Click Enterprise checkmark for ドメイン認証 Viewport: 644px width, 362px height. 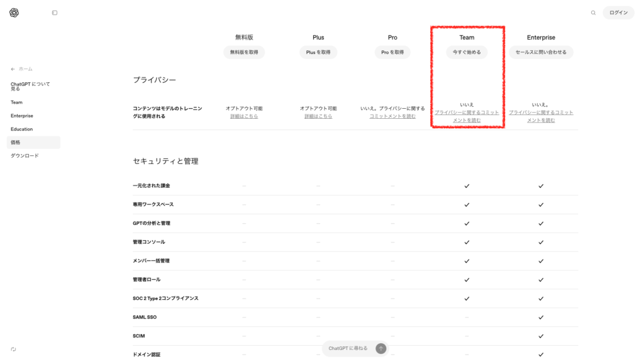tap(541, 354)
